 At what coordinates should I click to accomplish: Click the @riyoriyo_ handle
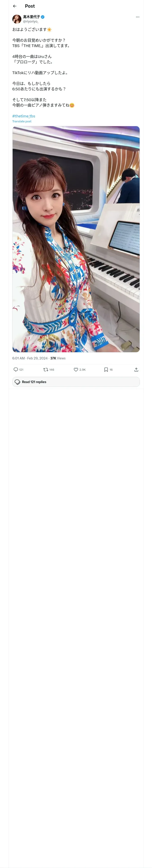(x=31, y=21)
